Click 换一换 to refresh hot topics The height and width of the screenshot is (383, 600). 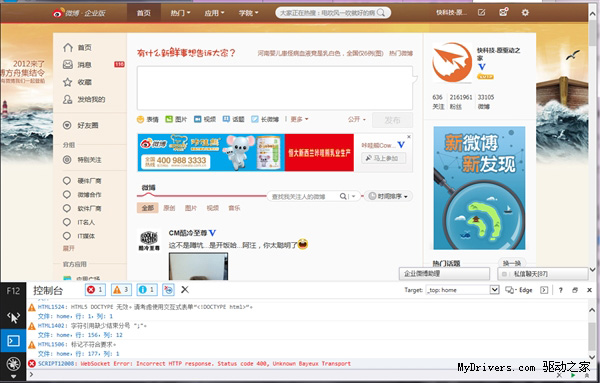(512, 263)
